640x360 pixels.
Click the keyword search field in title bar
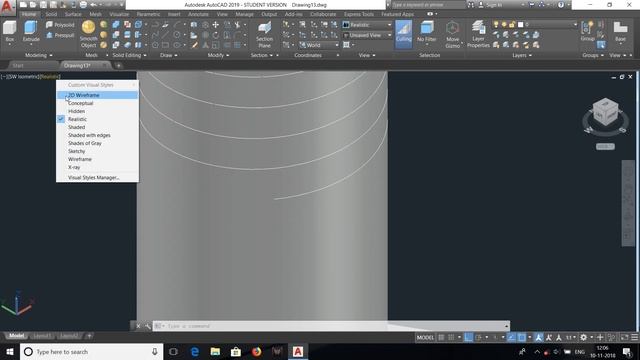(x=428, y=5)
